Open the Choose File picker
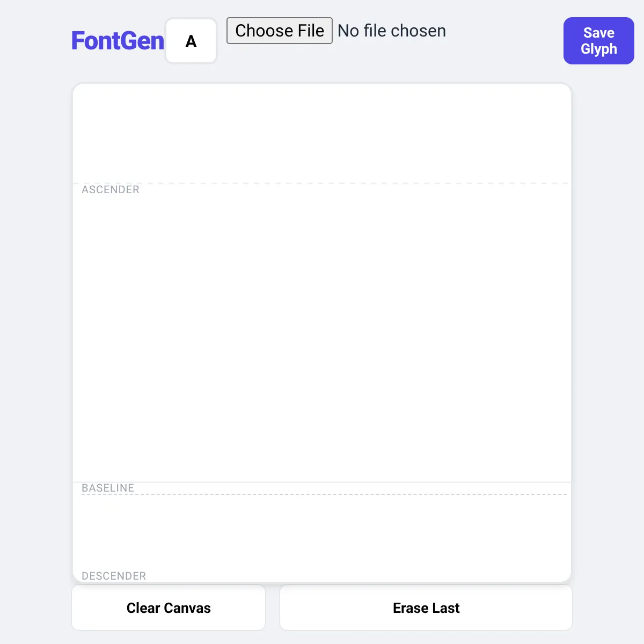Image resolution: width=644 pixels, height=644 pixels. pyautogui.click(x=280, y=31)
